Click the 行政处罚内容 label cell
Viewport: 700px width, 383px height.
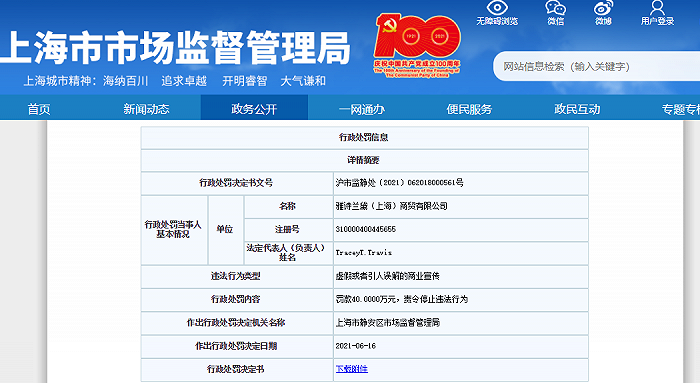click(237, 299)
